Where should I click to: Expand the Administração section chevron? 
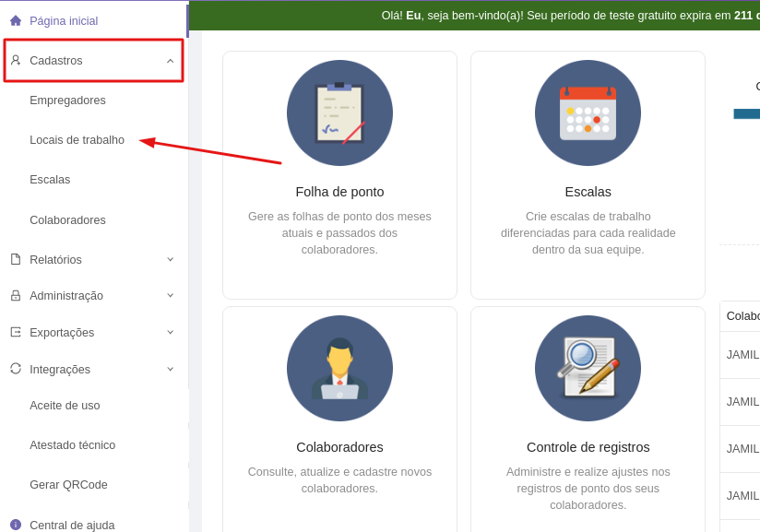pos(170,295)
